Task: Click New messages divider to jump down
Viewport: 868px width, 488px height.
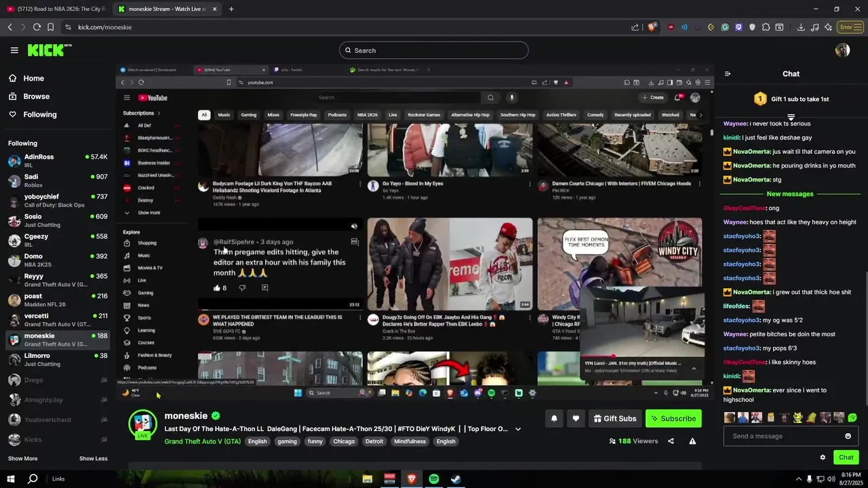Action: coord(790,194)
